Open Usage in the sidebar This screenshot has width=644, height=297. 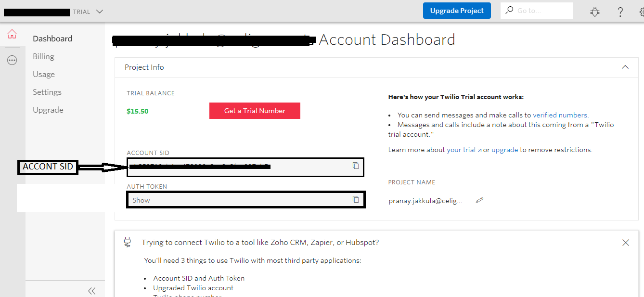click(44, 74)
